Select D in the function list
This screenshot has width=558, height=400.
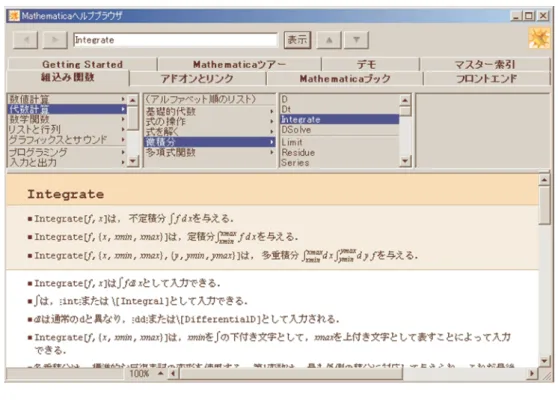click(x=339, y=99)
